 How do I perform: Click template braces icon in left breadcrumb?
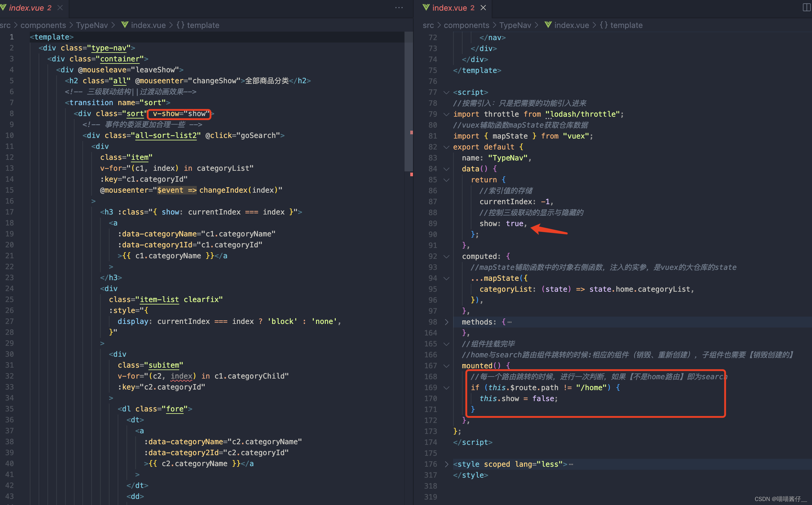(180, 25)
